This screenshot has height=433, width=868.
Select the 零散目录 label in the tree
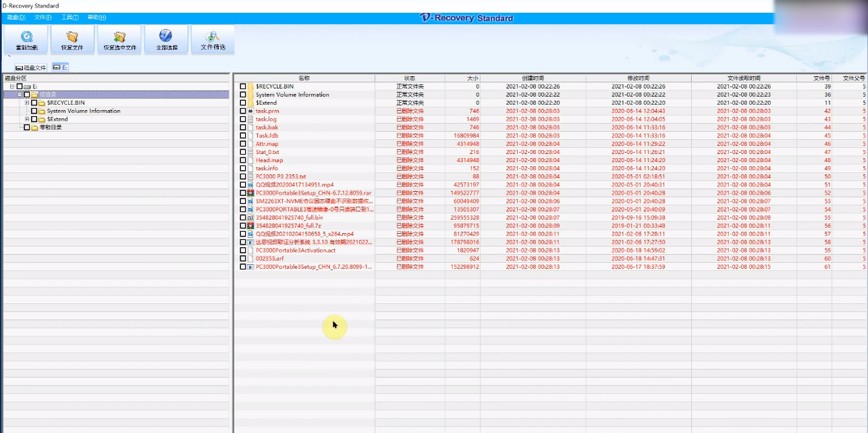pos(51,127)
